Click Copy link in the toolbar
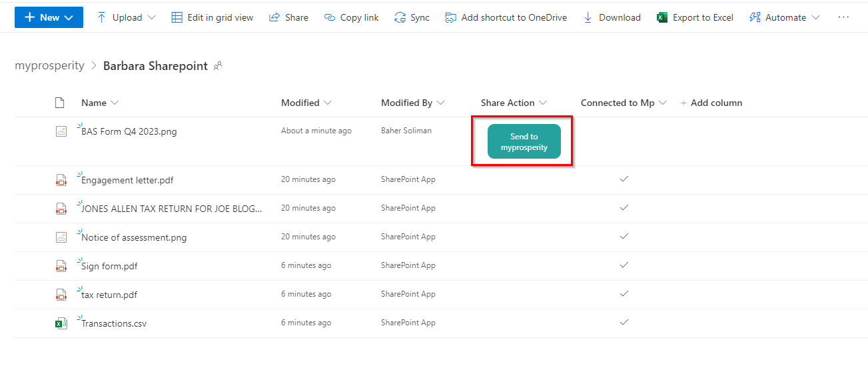Screen dimensions: 868x388 click(x=351, y=17)
